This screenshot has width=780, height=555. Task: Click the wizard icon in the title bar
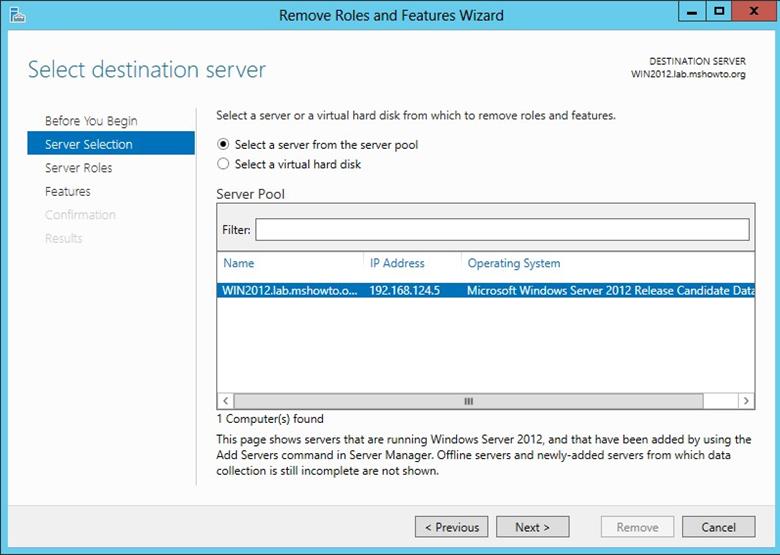[17, 15]
